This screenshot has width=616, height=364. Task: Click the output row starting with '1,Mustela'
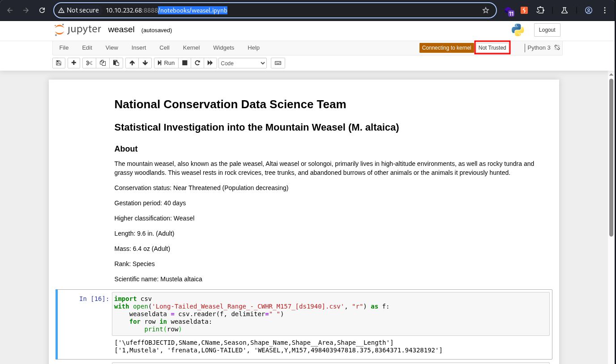click(278, 350)
